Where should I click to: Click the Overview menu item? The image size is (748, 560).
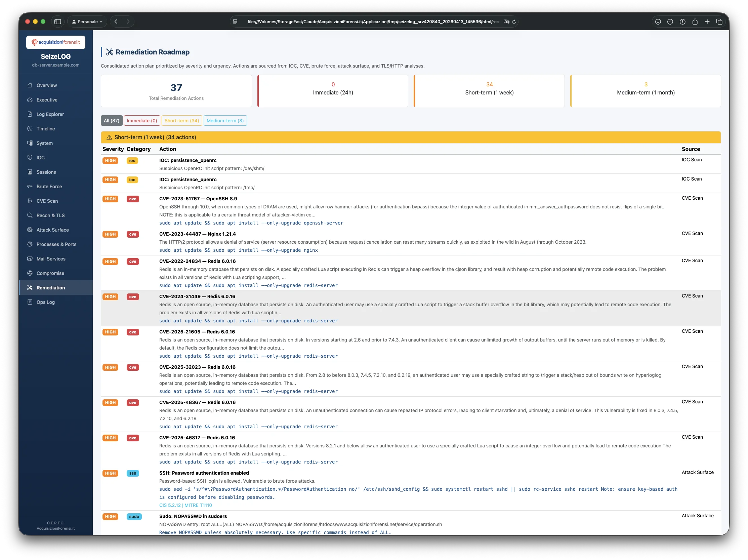click(x=46, y=85)
